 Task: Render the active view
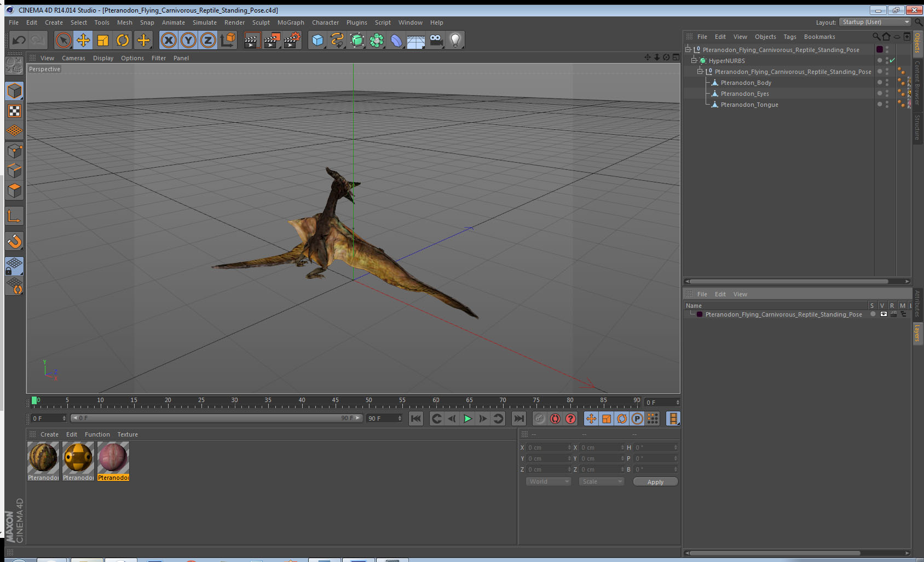click(251, 40)
